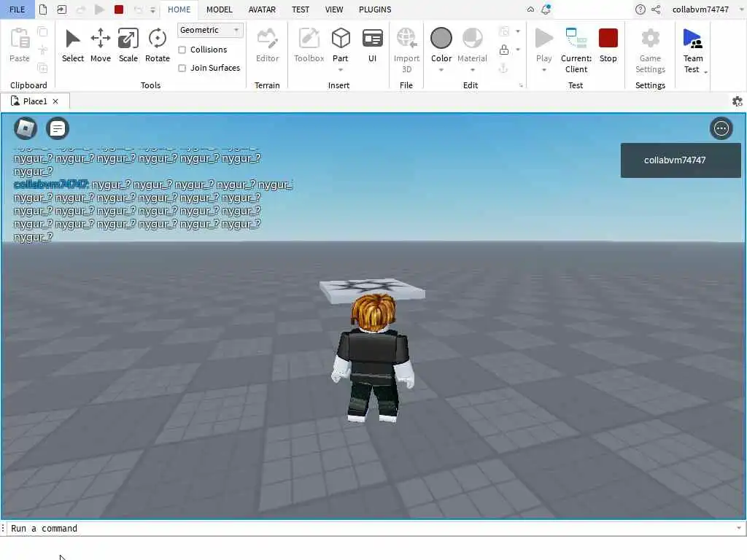The image size is (747, 560).
Task: Click the Edit group expand launcher
Action: [x=521, y=86]
